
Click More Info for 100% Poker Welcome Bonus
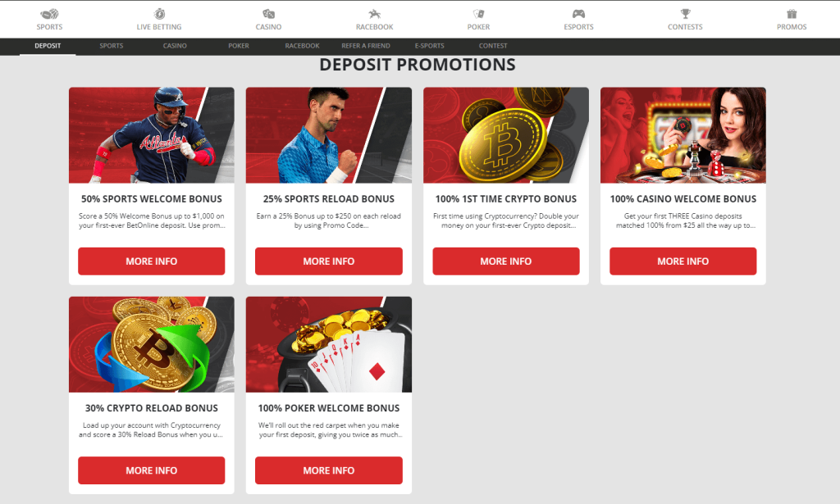coord(328,470)
